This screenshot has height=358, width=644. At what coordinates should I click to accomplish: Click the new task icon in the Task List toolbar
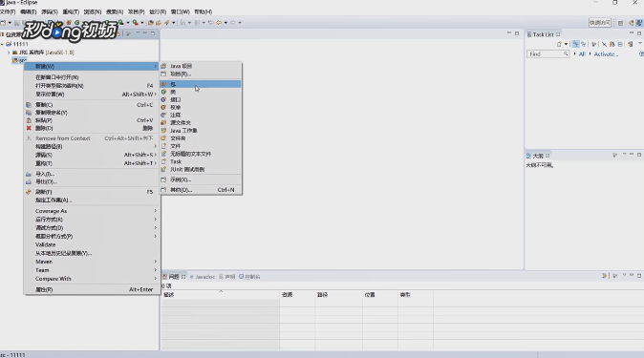tap(559, 44)
